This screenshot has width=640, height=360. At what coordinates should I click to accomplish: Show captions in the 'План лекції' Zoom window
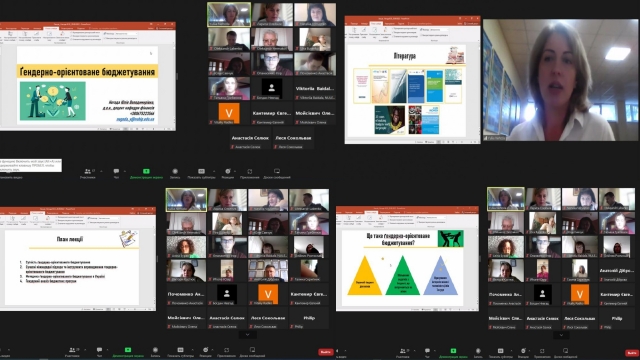click(180, 352)
